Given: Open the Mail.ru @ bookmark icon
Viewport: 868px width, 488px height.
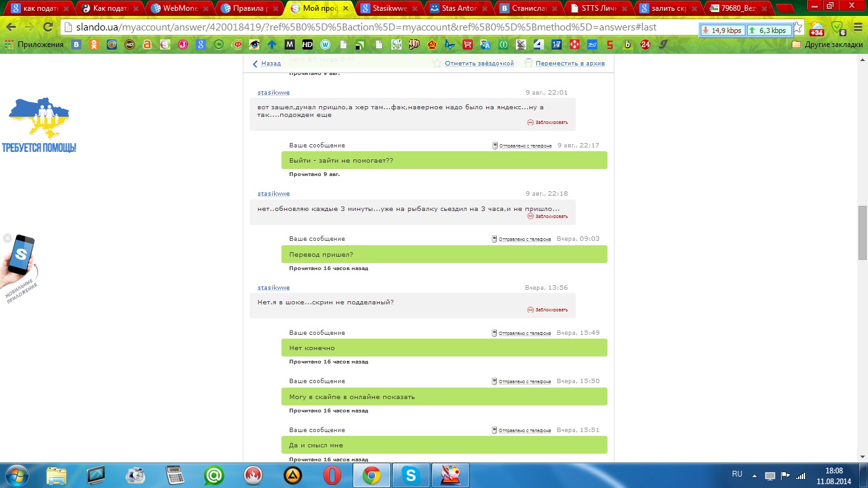Looking at the screenshot, I should (112, 44).
